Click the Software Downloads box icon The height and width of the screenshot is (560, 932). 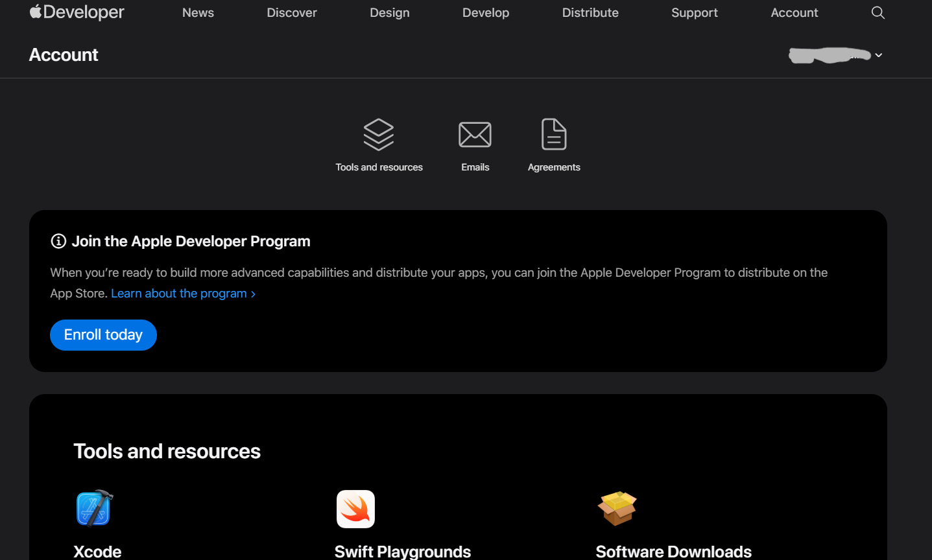(617, 508)
